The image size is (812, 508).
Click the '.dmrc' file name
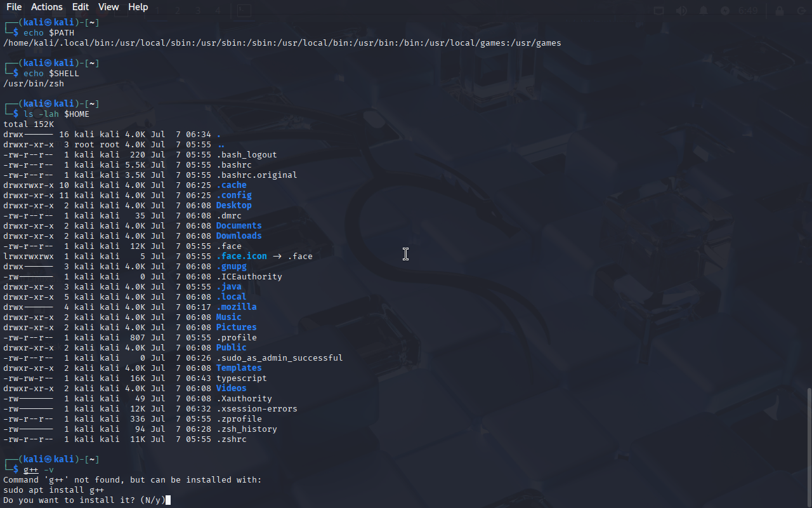tap(229, 216)
